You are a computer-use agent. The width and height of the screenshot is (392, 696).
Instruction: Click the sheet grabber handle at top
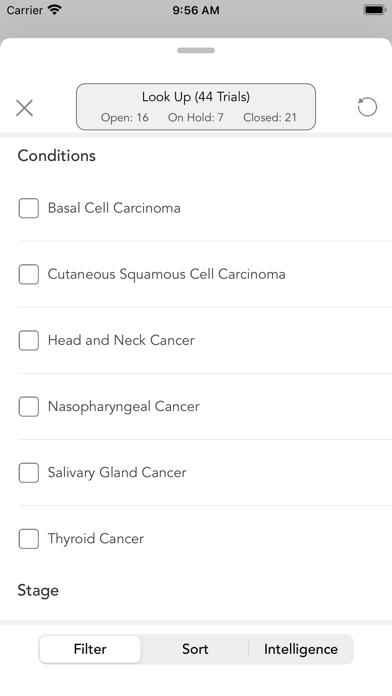(x=196, y=50)
